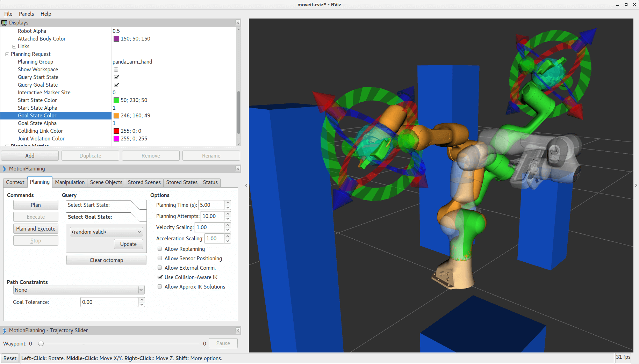This screenshot has height=364, width=639.
Task: Click the Displays panel monitor icon
Action: (x=4, y=23)
